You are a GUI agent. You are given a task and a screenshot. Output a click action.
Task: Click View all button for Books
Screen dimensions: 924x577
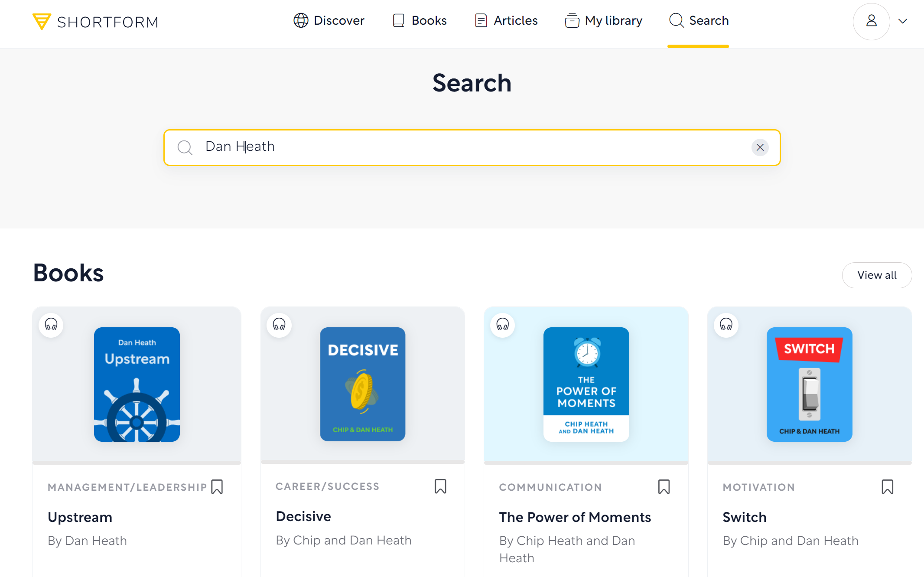tap(877, 275)
